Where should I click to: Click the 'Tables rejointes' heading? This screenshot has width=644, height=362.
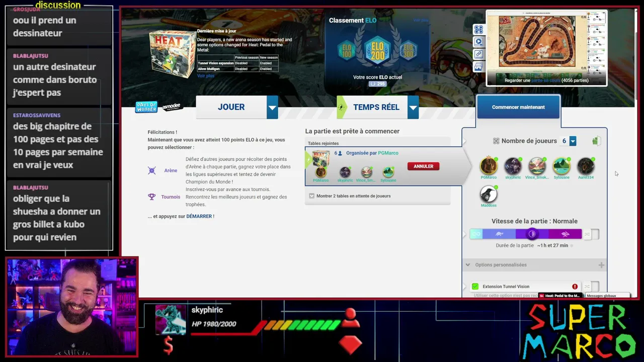coord(323,143)
